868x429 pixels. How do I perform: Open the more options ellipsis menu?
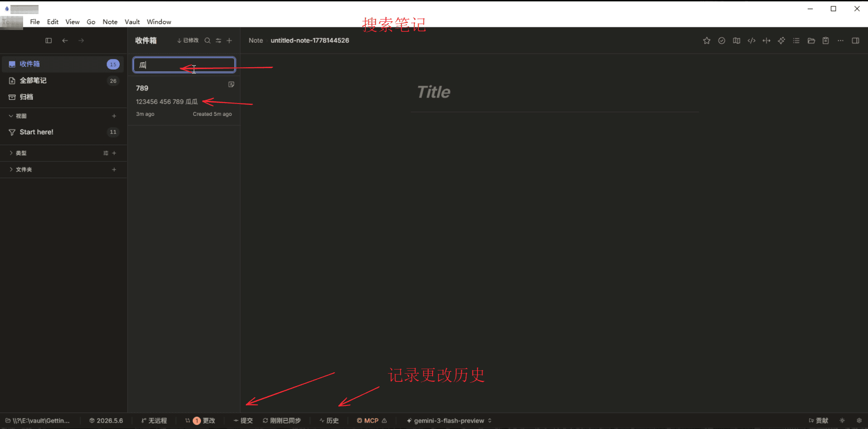point(841,40)
